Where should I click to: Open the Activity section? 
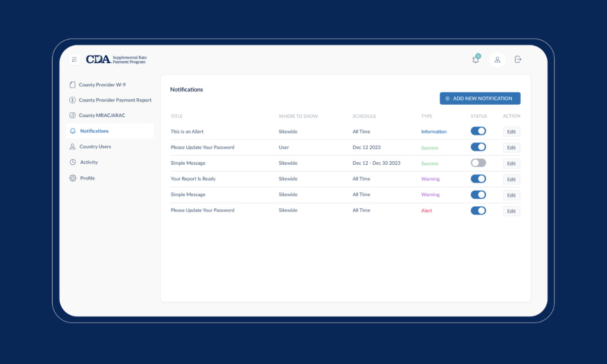coord(89,162)
